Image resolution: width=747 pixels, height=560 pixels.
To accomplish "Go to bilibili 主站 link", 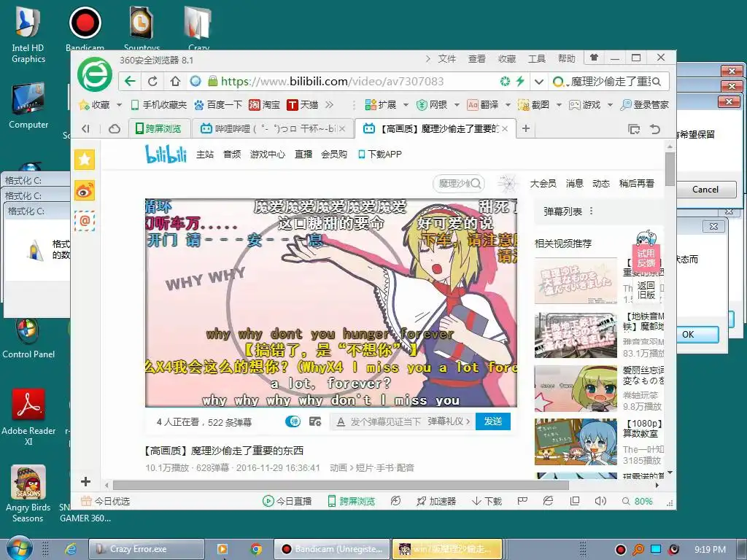I will (x=205, y=155).
